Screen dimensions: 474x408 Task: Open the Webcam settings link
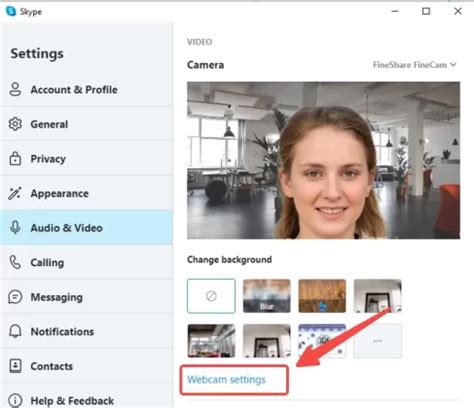[226, 379]
